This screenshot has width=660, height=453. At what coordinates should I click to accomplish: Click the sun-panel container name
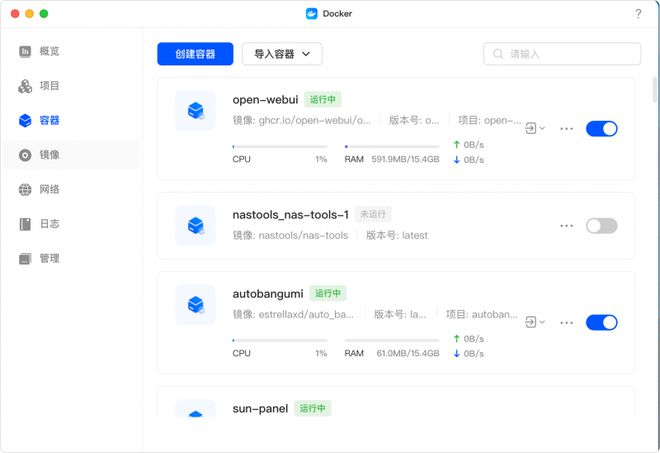click(260, 409)
